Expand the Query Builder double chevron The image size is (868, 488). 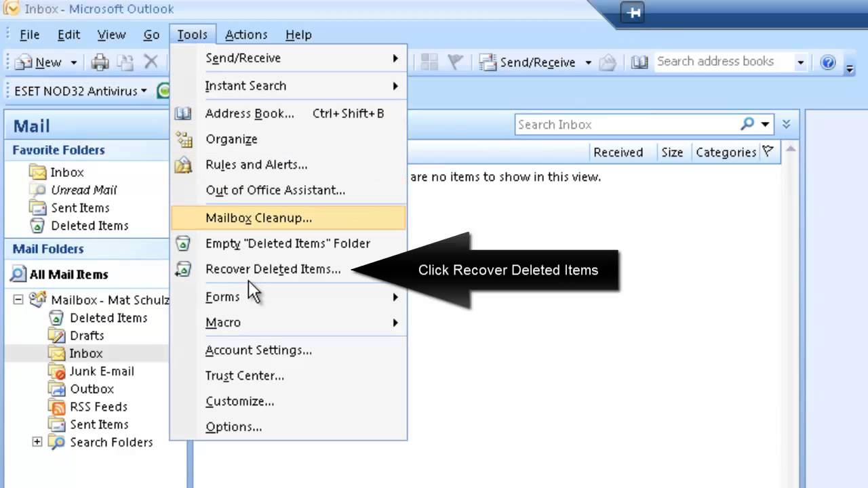[x=786, y=124]
